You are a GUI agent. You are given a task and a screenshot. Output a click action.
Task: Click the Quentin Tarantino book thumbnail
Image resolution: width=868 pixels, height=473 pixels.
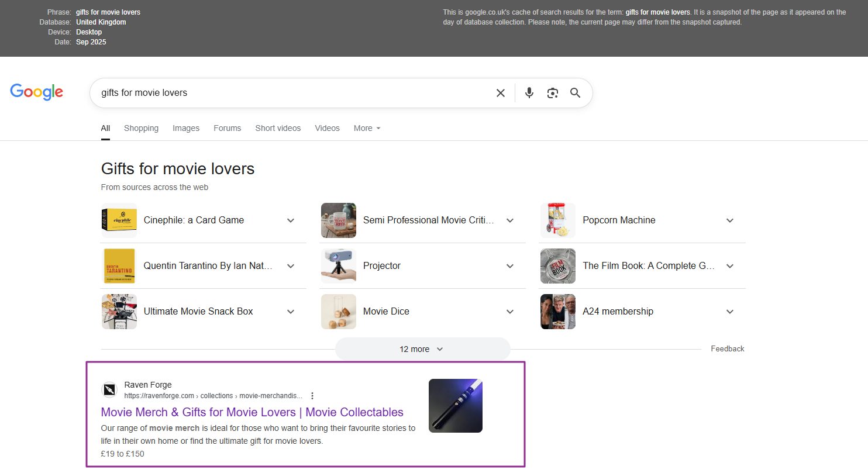pos(119,266)
